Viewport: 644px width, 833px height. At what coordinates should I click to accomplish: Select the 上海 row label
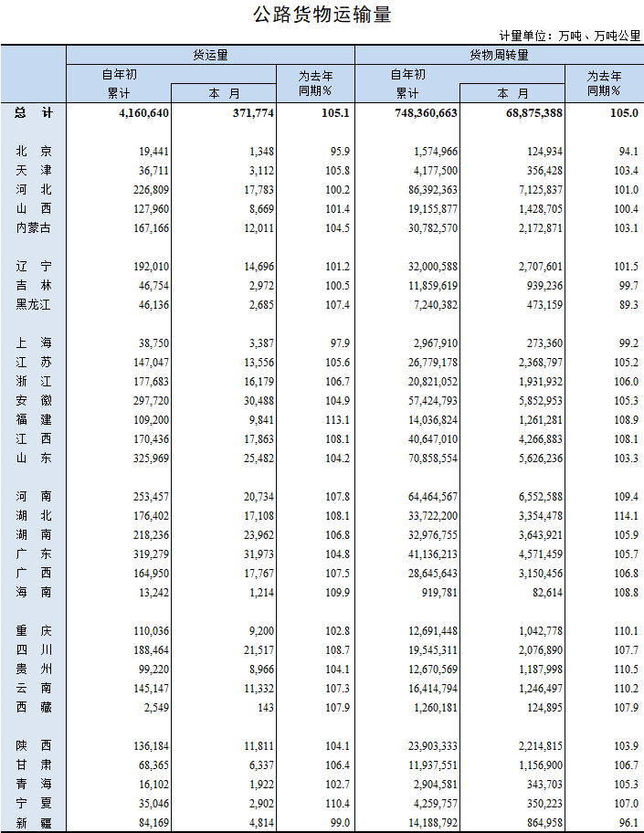34,343
